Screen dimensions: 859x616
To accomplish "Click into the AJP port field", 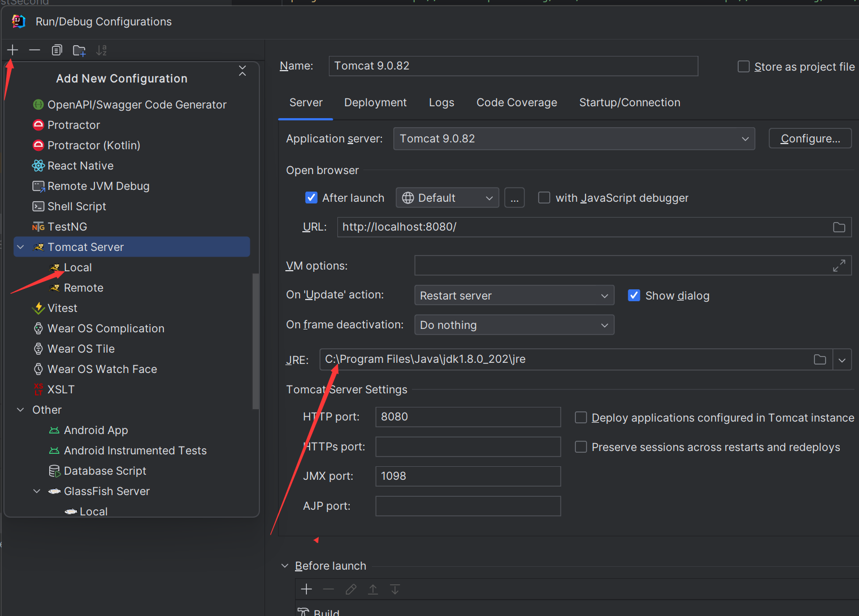I will (468, 506).
